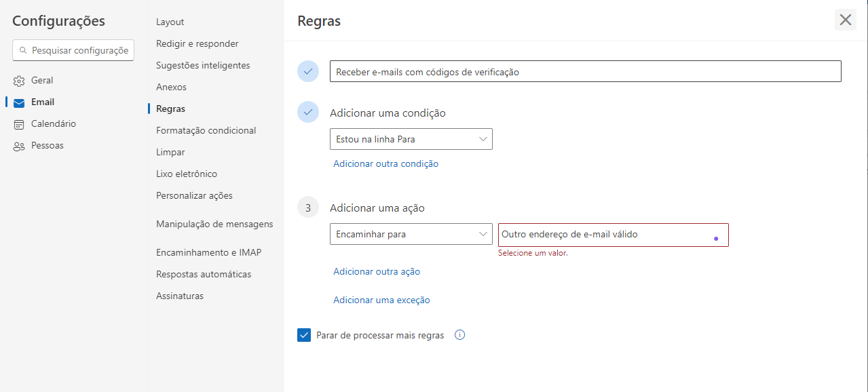Select Encaminhamento e IMAP menu item
868x392 pixels.
[x=208, y=252]
